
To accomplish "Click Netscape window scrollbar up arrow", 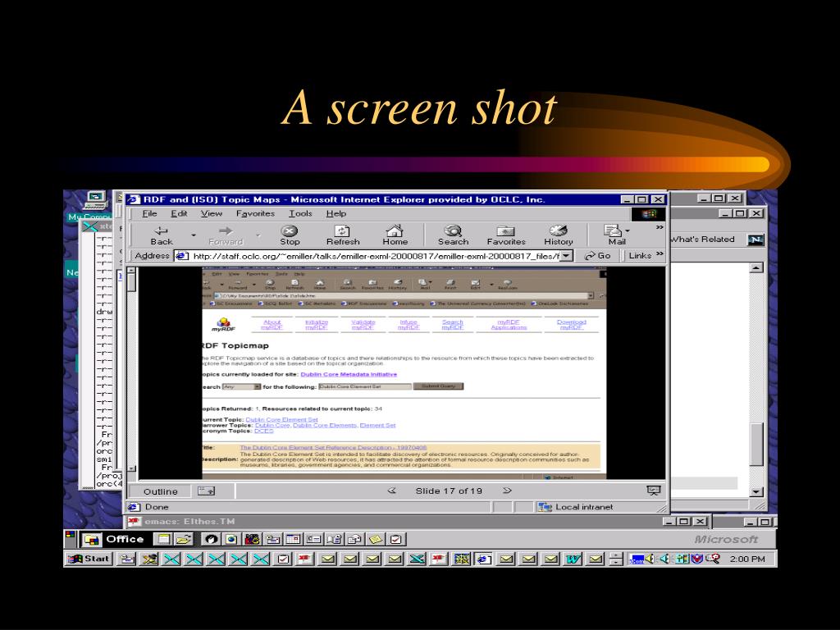I will click(756, 267).
